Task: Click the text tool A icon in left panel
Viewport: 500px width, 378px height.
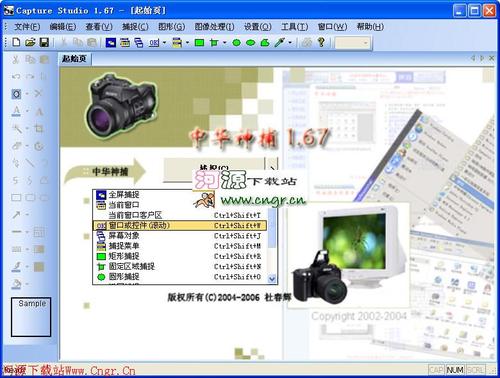Action: tap(16, 111)
